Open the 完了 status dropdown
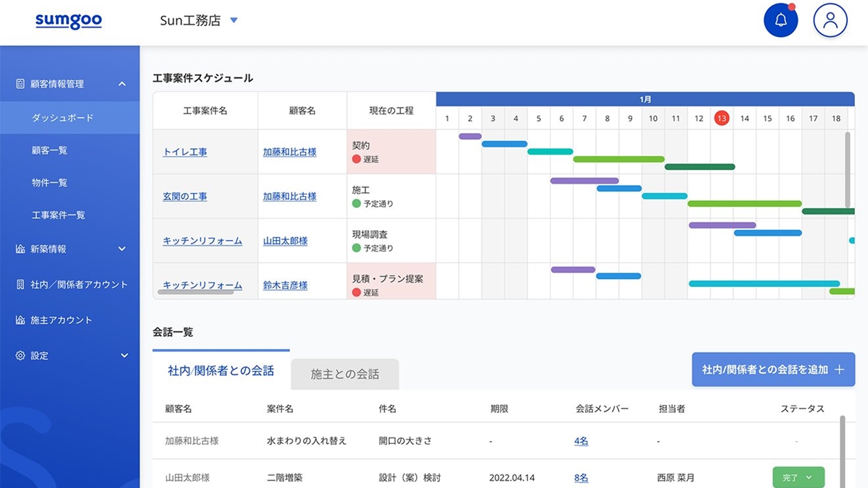This screenshot has height=488, width=868. (x=798, y=478)
